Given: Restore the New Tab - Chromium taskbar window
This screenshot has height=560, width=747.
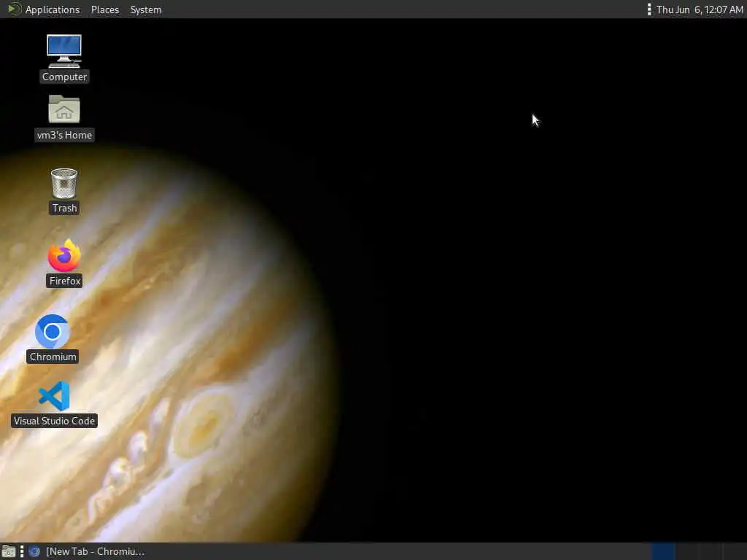Looking at the screenshot, I should [87, 551].
